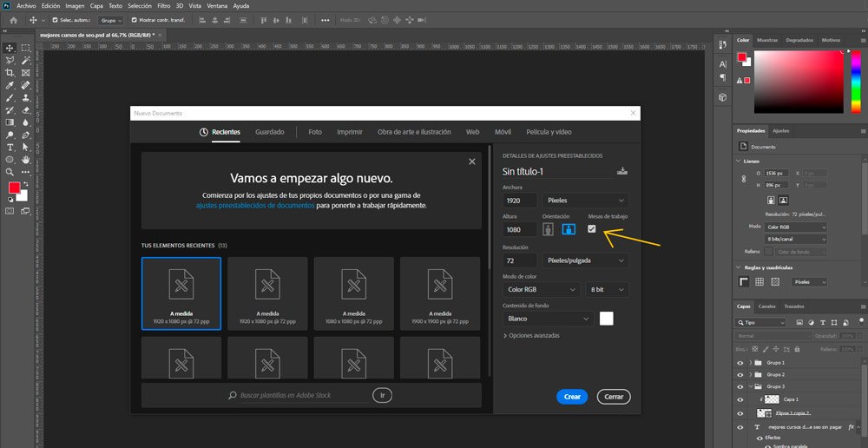This screenshot has width=868, height=448.
Task: Select the Path Selection arrow tool
Action: 25,148
